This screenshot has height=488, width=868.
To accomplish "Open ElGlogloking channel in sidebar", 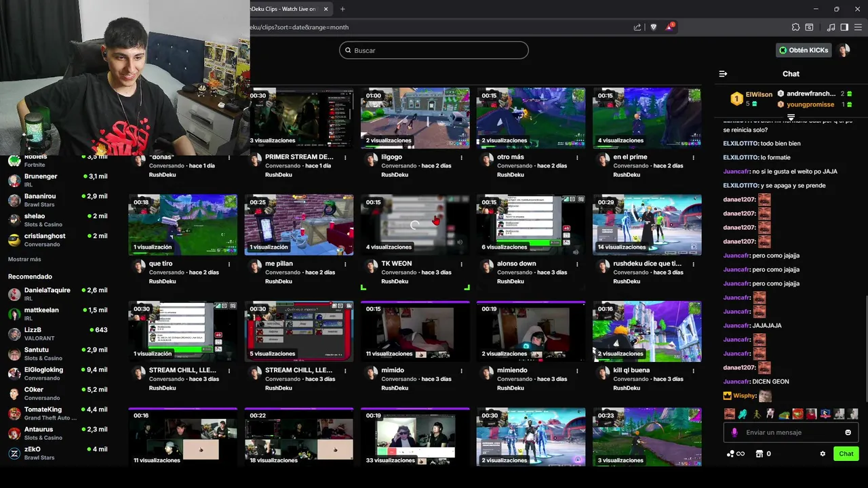I will 58,373.
